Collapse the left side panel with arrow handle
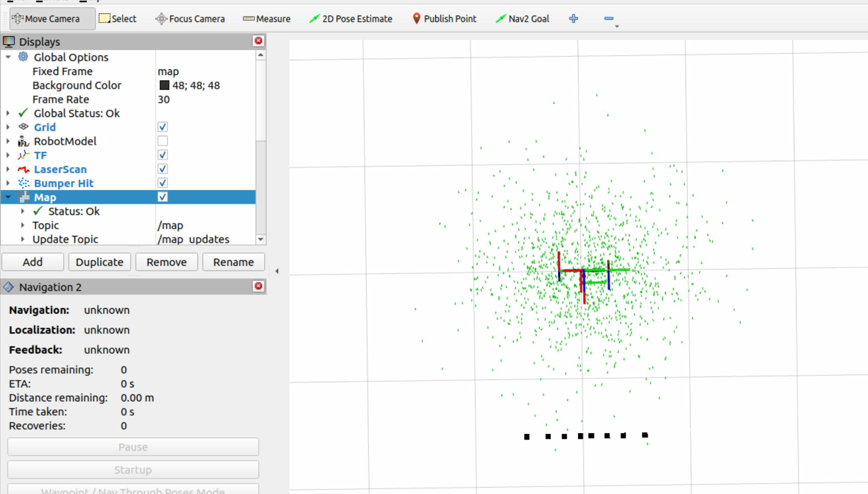 coord(277,271)
